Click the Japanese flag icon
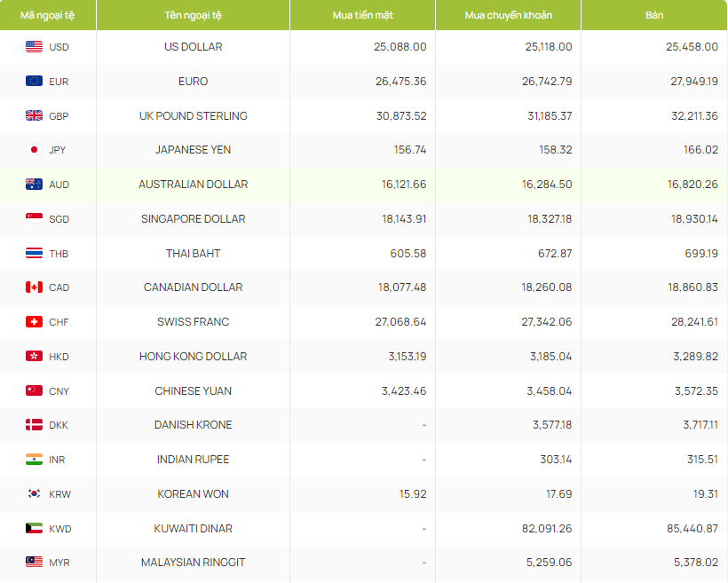 pyautogui.click(x=35, y=150)
